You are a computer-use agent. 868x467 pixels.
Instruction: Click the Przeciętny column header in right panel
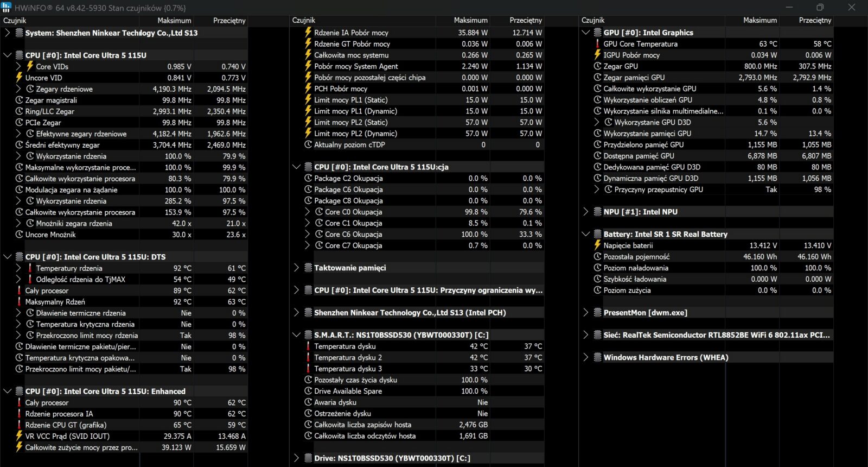(814, 20)
